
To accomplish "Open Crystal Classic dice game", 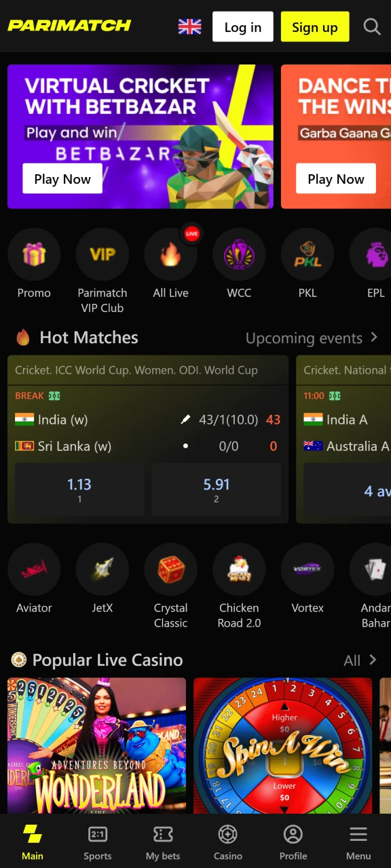I will point(171,570).
